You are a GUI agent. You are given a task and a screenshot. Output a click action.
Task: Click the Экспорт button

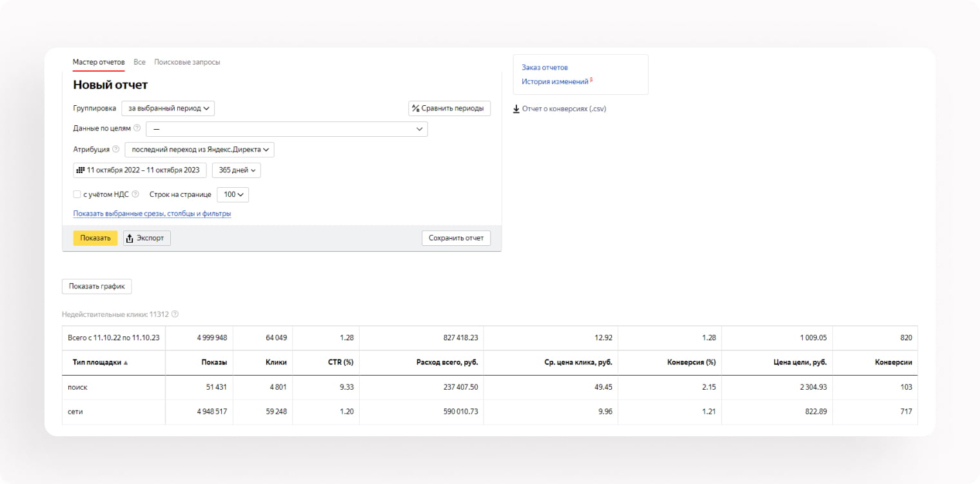pyautogui.click(x=147, y=238)
